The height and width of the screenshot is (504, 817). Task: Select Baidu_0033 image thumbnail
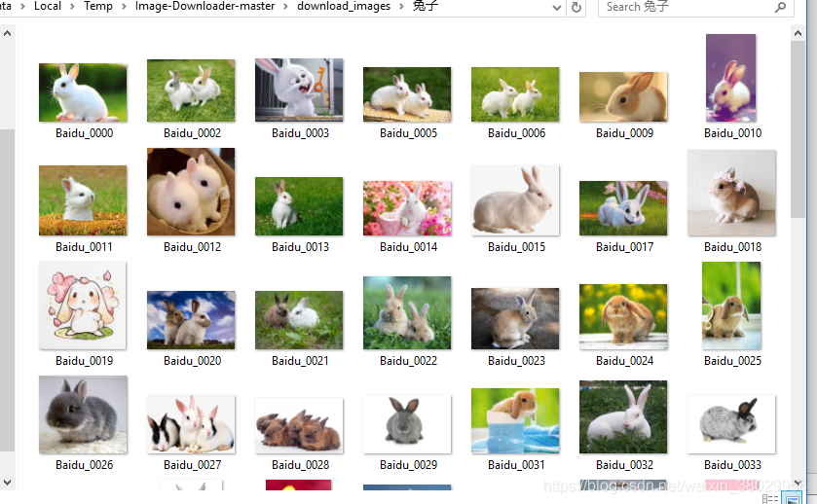731,424
